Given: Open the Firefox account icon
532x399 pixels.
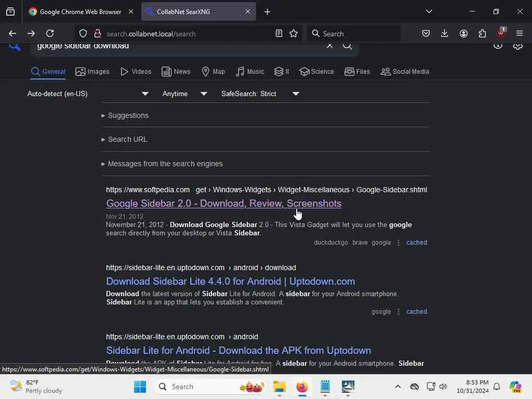Looking at the screenshot, I should (463, 33).
